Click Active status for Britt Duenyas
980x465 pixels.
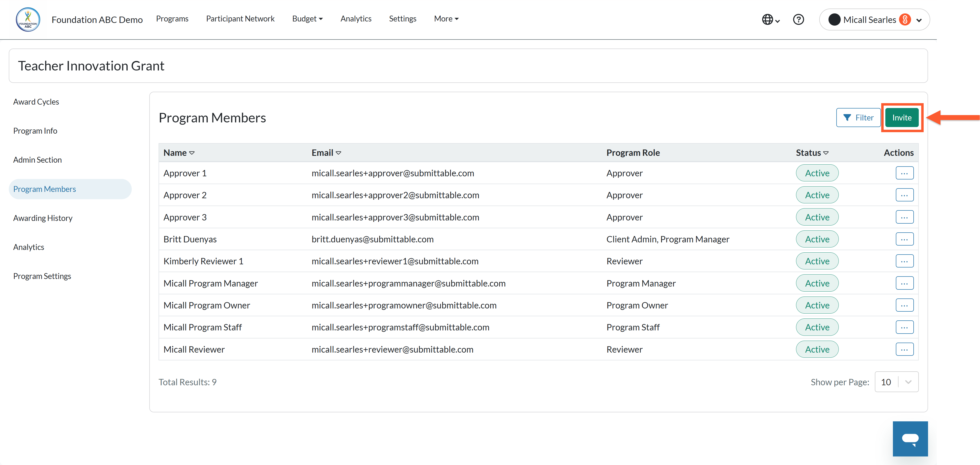pos(817,239)
